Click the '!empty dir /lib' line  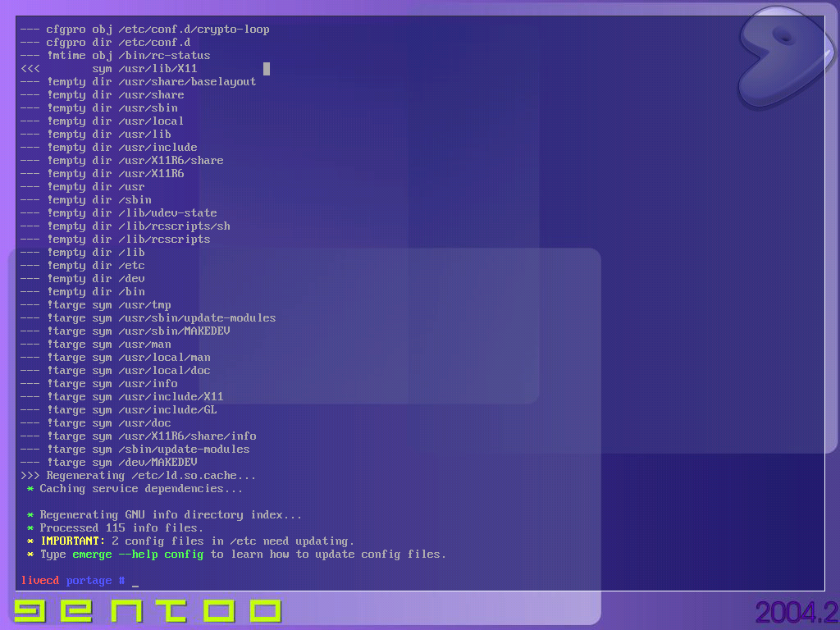pos(83,253)
